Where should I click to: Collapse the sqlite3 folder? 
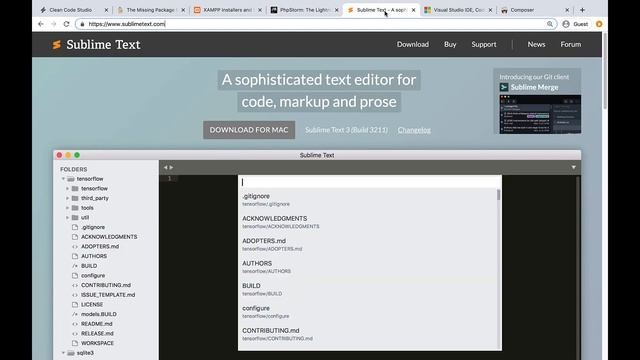[x=63, y=353]
